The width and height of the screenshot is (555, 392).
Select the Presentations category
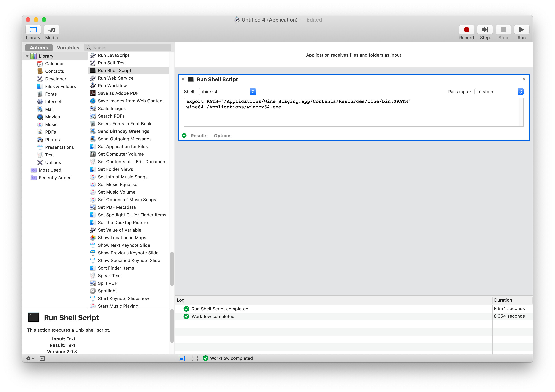point(59,147)
